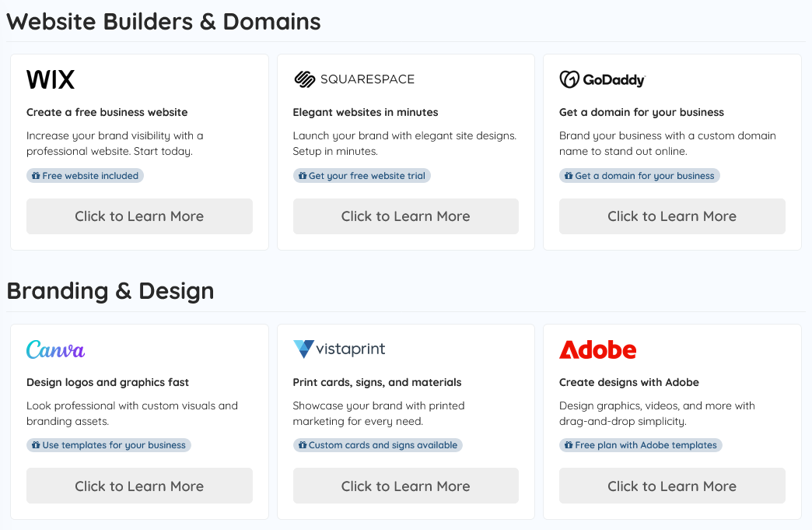Click gift icon in GoDaddy domain badge
Image resolution: width=812 pixels, height=530 pixels.
click(x=569, y=176)
